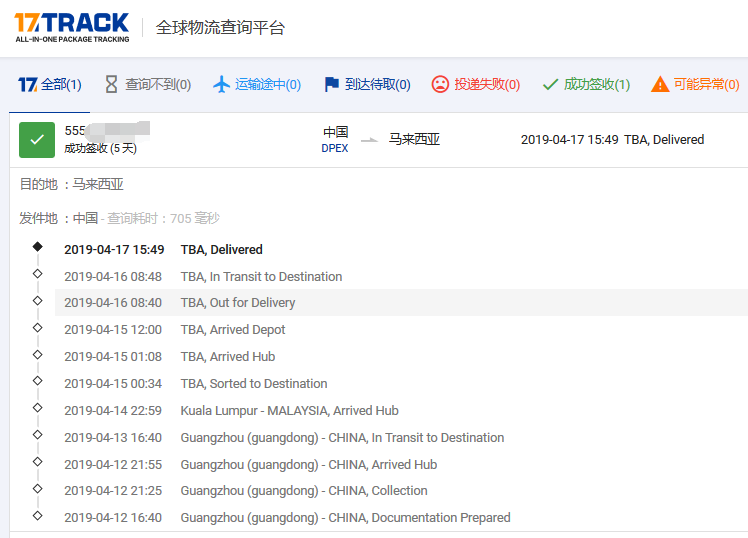Click the airplane in-transit icon
The image size is (748, 538).
(x=222, y=85)
